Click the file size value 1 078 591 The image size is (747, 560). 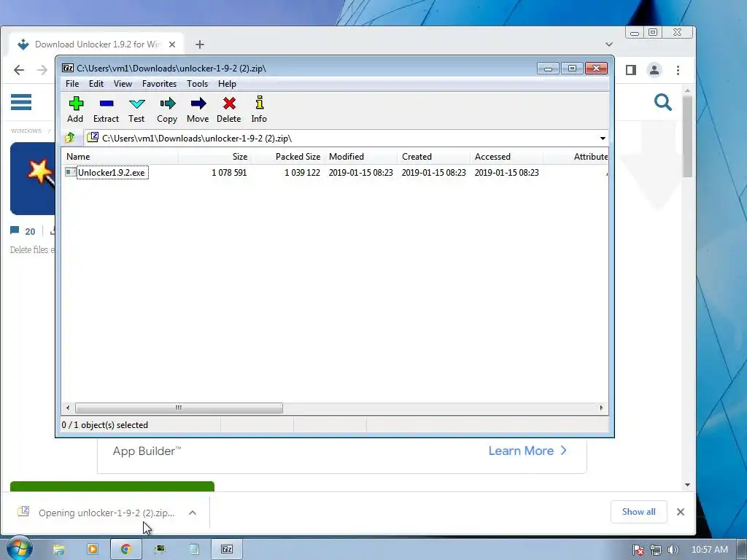coord(229,172)
